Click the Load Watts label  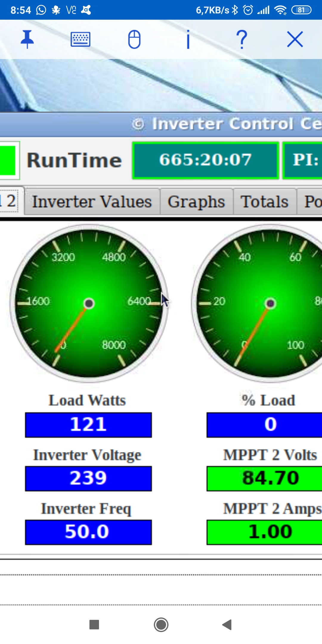coord(87,400)
